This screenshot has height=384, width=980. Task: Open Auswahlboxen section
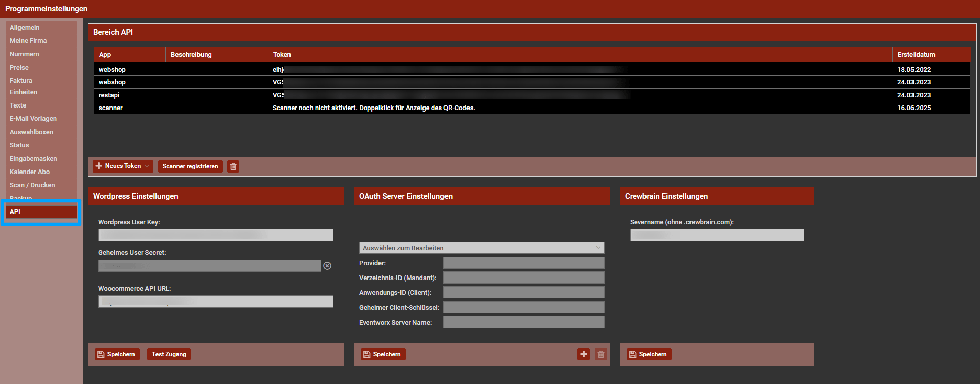pos(41,132)
